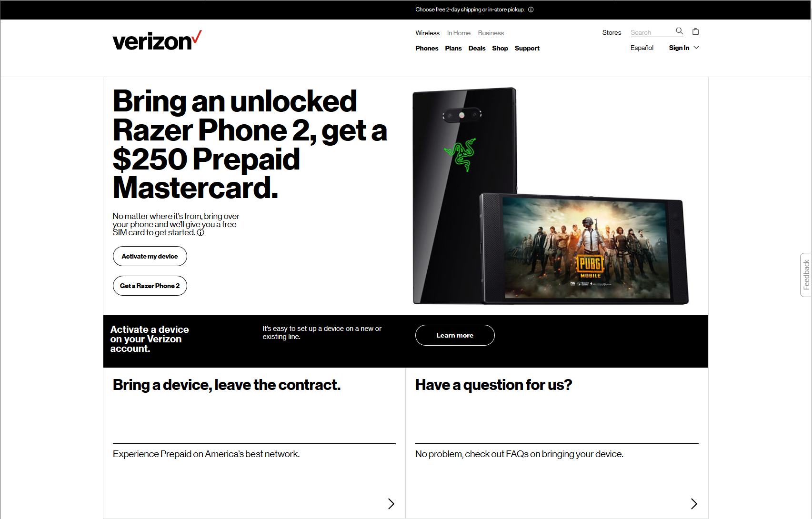The width and height of the screenshot is (812, 519).
Task: Open the Deals menu
Action: (x=477, y=48)
